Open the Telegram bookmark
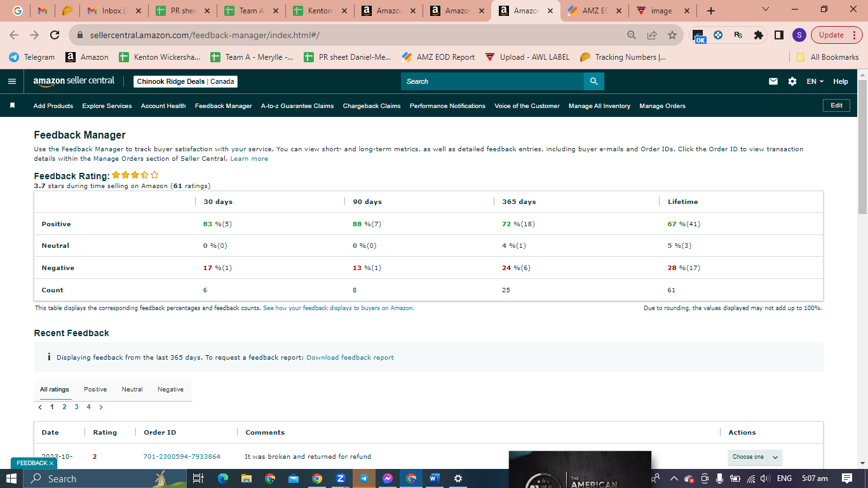868x488 pixels. coord(32,57)
